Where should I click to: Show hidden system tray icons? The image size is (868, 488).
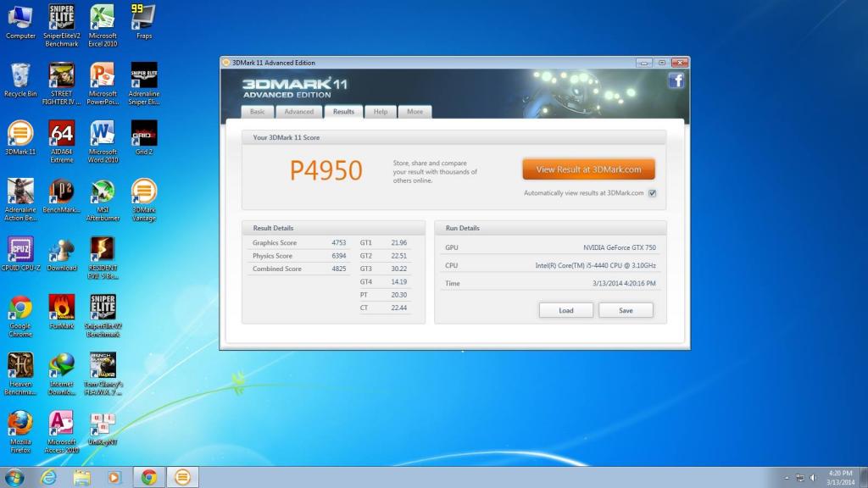tap(787, 478)
